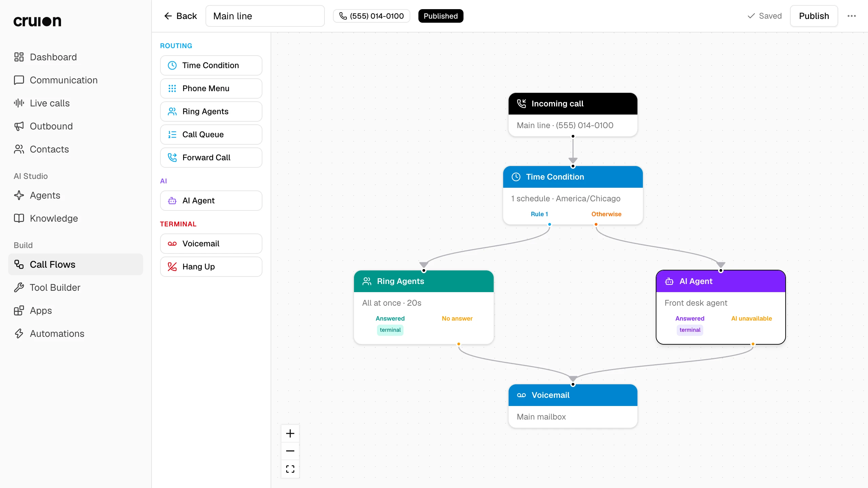
Task: Click the Automations lightning icon
Action: coord(19,333)
